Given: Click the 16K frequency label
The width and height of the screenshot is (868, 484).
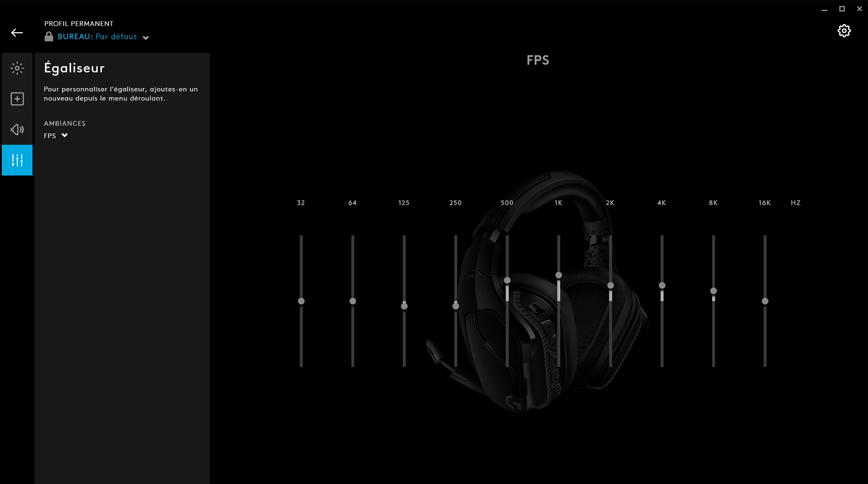Looking at the screenshot, I should pyautogui.click(x=765, y=203).
